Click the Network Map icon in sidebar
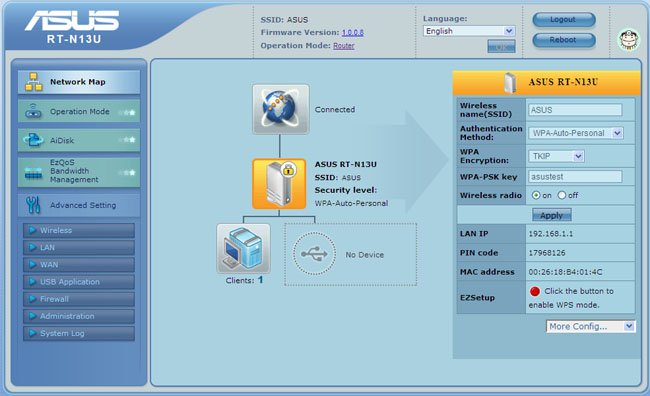 34,82
